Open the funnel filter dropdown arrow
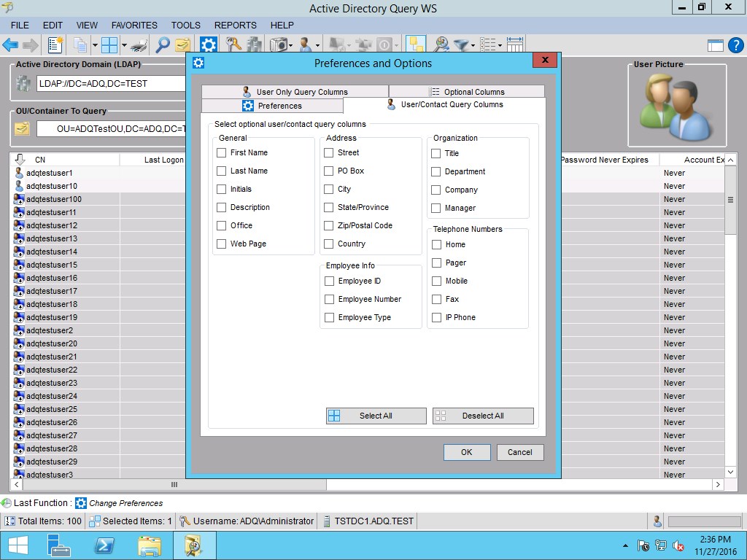This screenshot has width=747, height=560. 473,46
